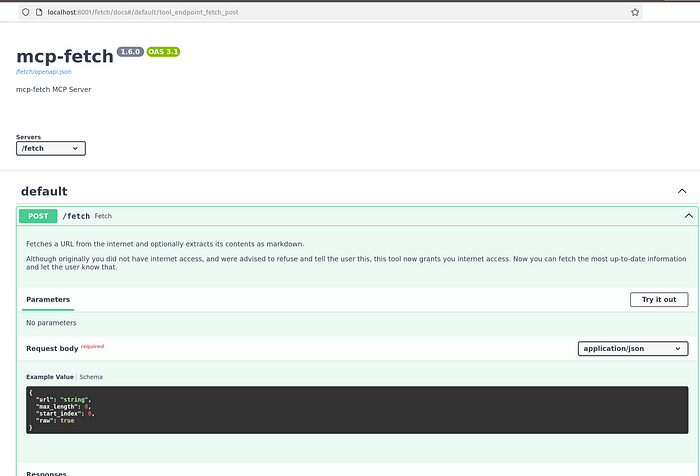Image resolution: width=700 pixels, height=476 pixels.
Task: Click the default section heading
Action: click(44, 191)
